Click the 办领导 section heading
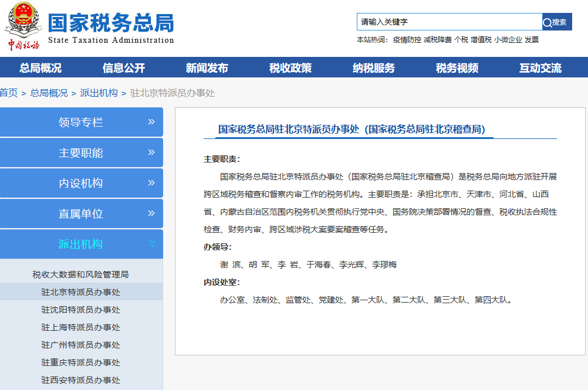 click(218, 247)
